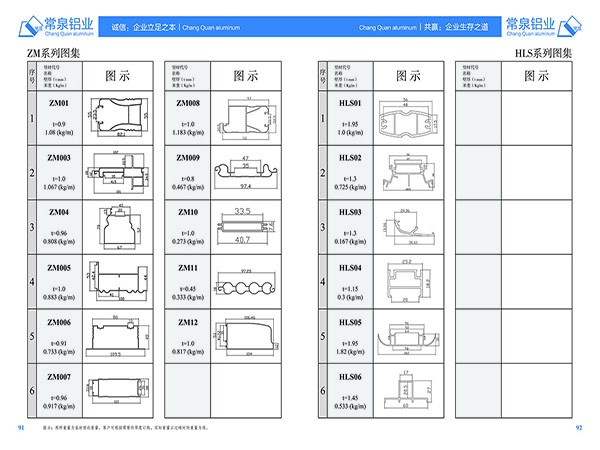Select the ZM12 profile drawing
Viewport: 600px width, 450px height.
tap(247, 336)
